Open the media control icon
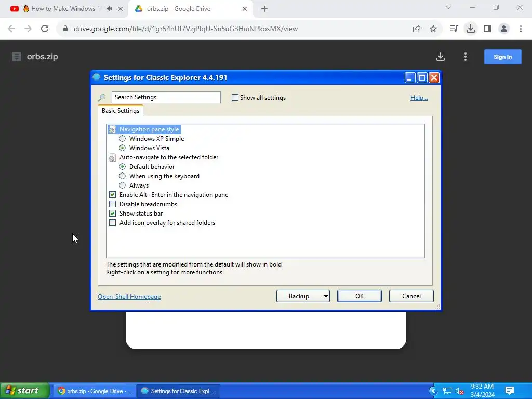The width and height of the screenshot is (532, 399). click(x=454, y=29)
